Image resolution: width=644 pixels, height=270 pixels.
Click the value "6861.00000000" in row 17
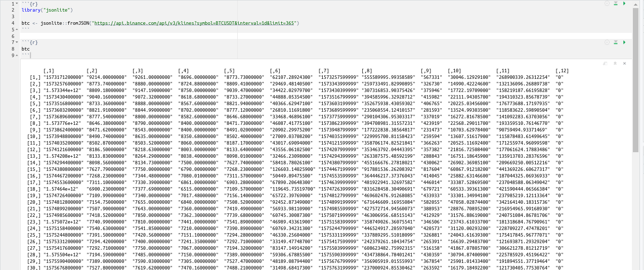198,182
